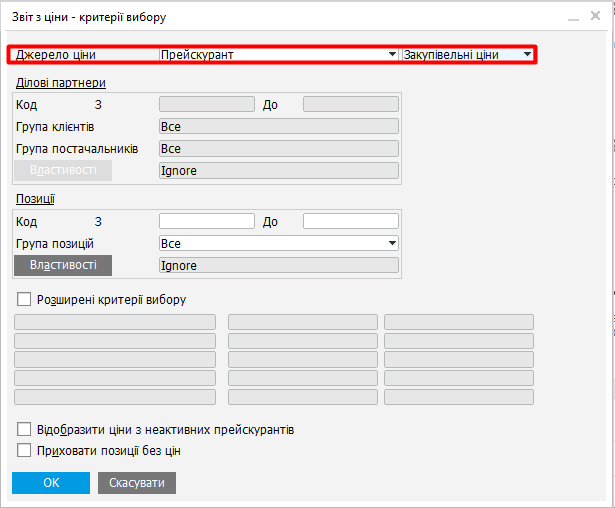Open the Прейскурант price source dropdown
The image size is (615, 508).
279,55
